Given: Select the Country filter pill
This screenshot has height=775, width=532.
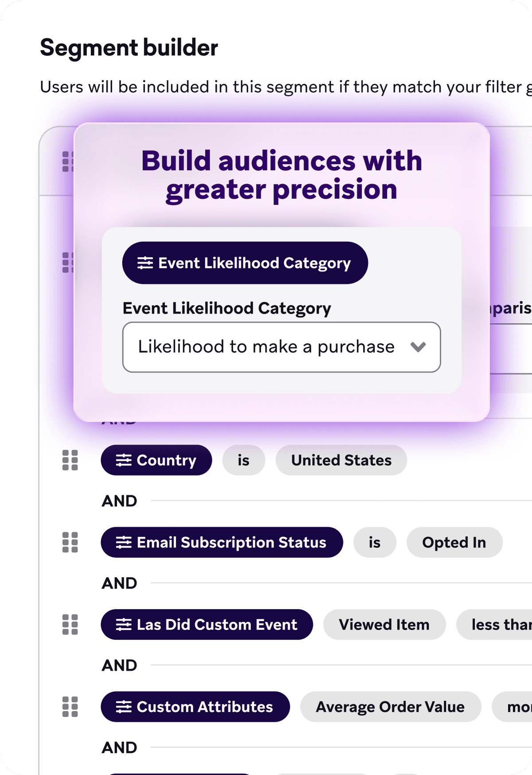Looking at the screenshot, I should tap(156, 460).
